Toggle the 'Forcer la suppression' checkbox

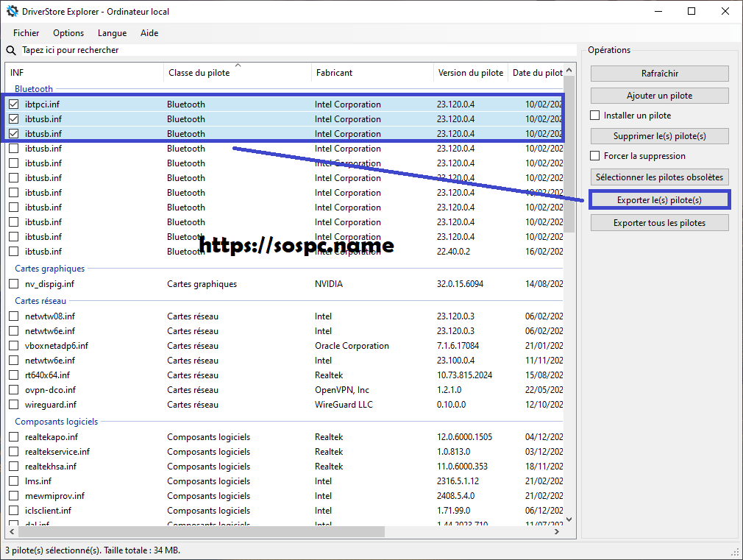(595, 156)
